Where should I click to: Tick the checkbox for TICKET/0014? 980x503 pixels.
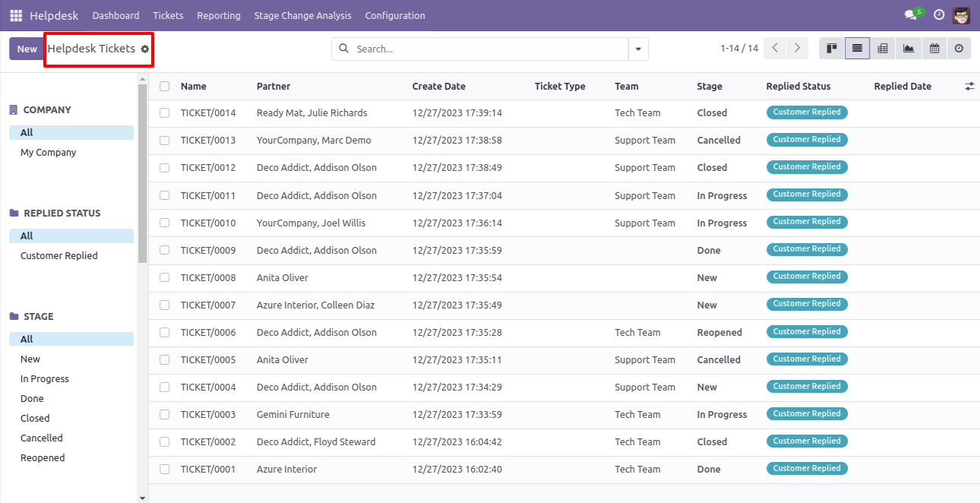(x=165, y=113)
